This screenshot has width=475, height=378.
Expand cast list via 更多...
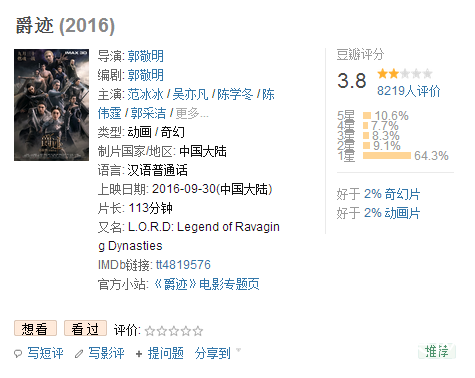point(192,113)
